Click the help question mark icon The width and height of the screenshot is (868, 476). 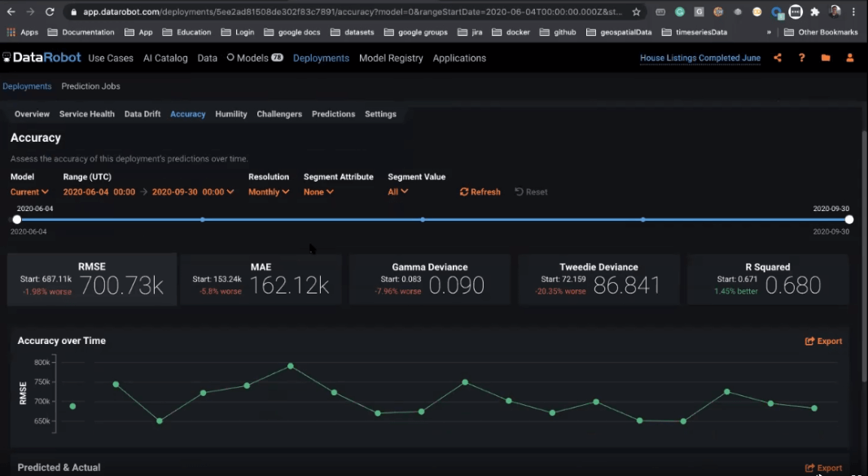(x=803, y=58)
